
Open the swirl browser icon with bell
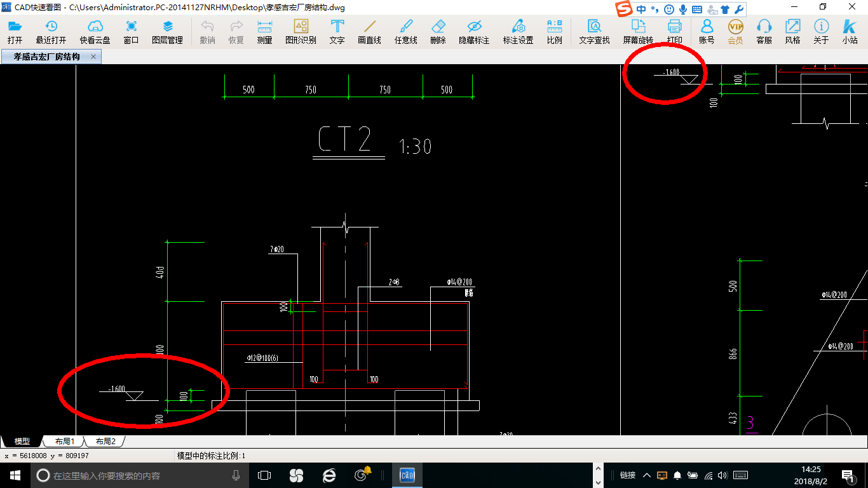pos(362,475)
